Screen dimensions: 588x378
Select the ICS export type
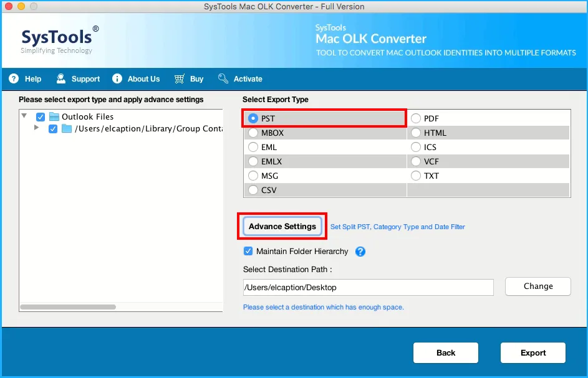[415, 147]
